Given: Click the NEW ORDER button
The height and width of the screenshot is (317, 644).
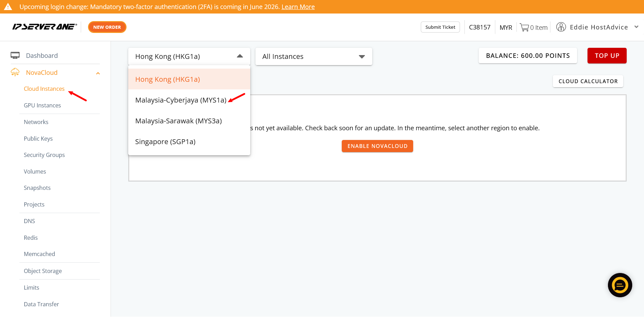Looking at the screenshot, I should [x=107, y=27].
